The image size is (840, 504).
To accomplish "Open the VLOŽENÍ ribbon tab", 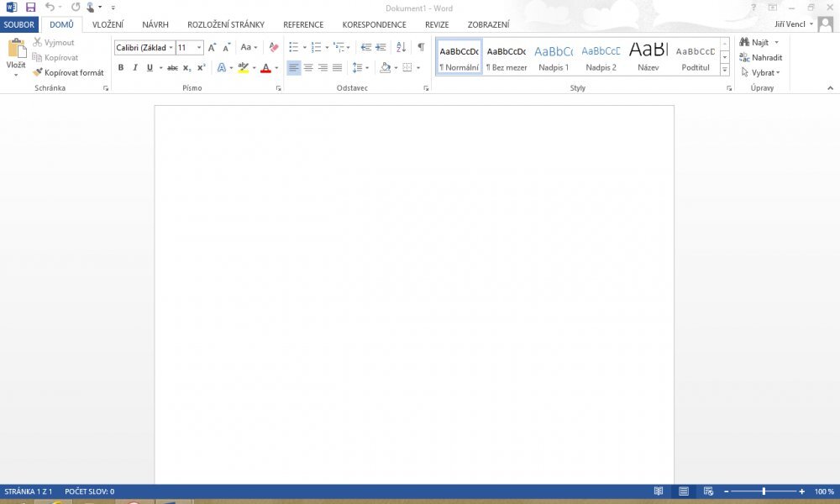I will point(108,25).
